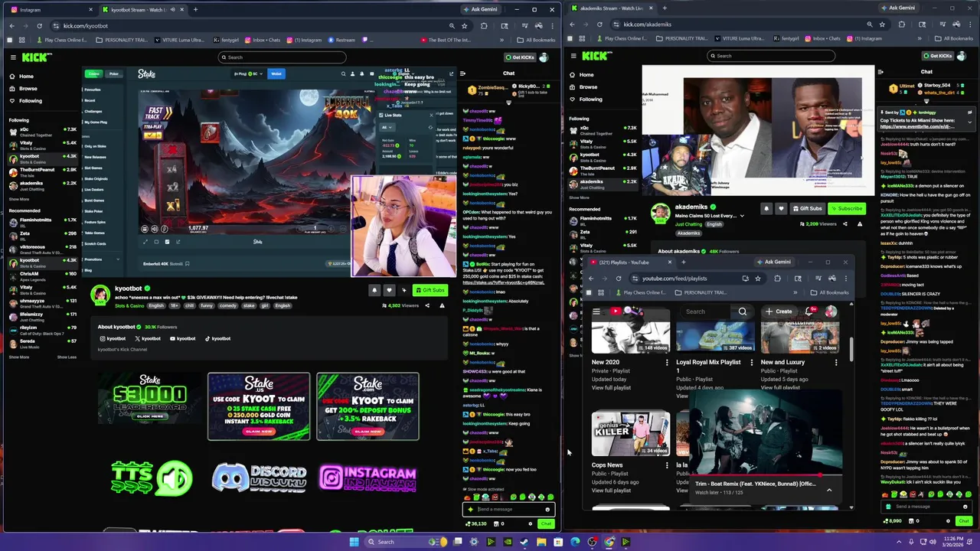
Task: Open hamburger menu in left Kick window
Action: click(13, 57)
